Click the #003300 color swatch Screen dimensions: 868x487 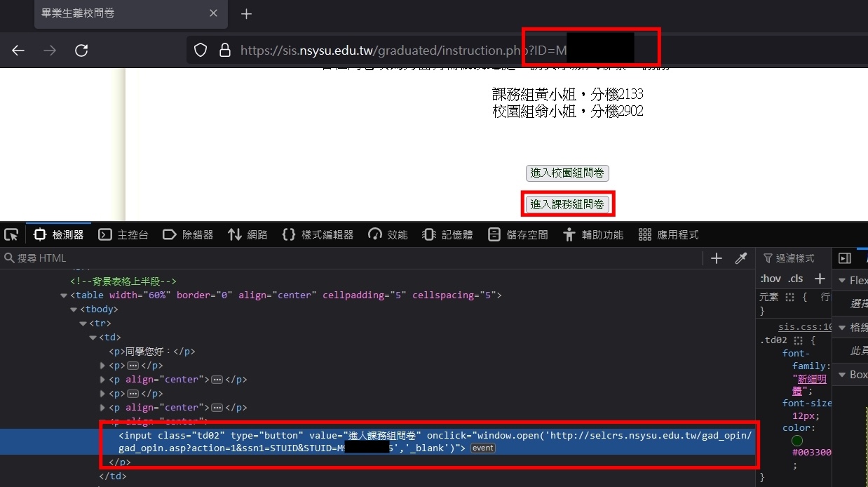[796, 441]
